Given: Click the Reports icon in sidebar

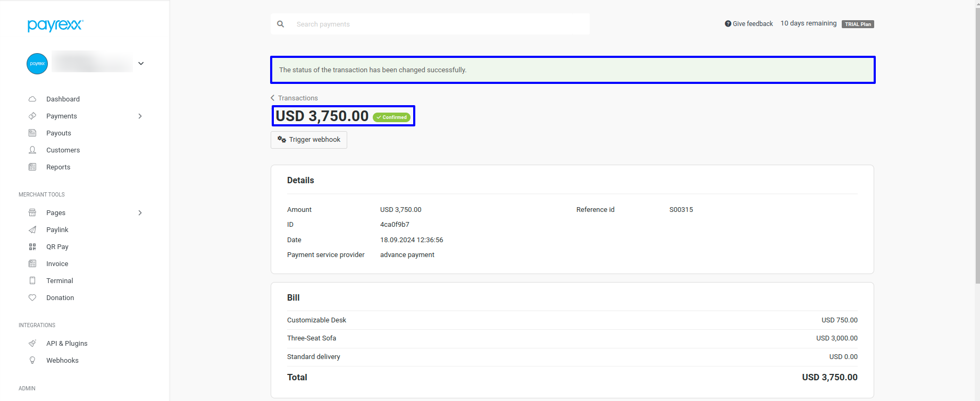Looking at the screenshot, I should [x=32, y=167].
